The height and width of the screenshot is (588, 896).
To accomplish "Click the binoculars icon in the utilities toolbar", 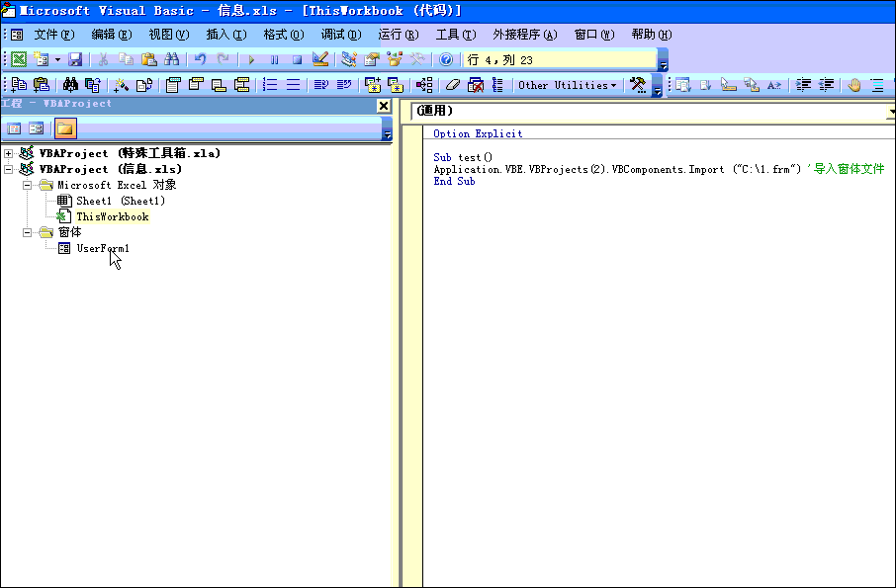I will (70, 85).
